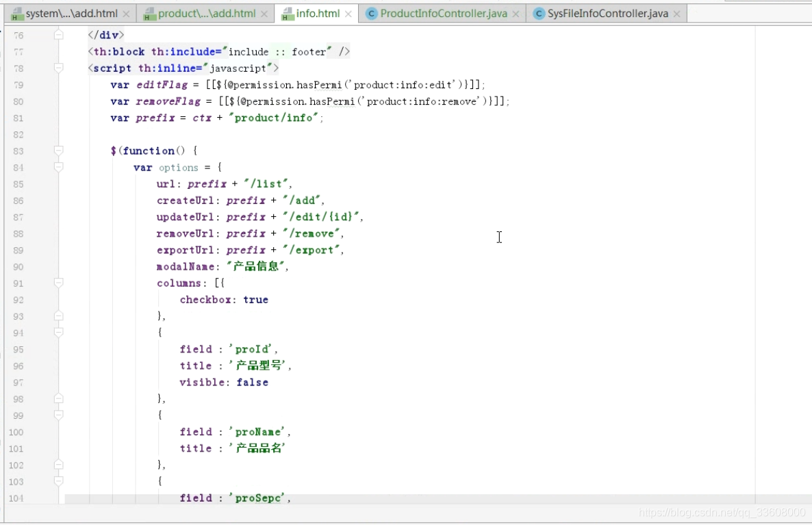Click the HTML file icon on info.html tab
This screenshot has height=525, width=812.
tap(288, 14)
